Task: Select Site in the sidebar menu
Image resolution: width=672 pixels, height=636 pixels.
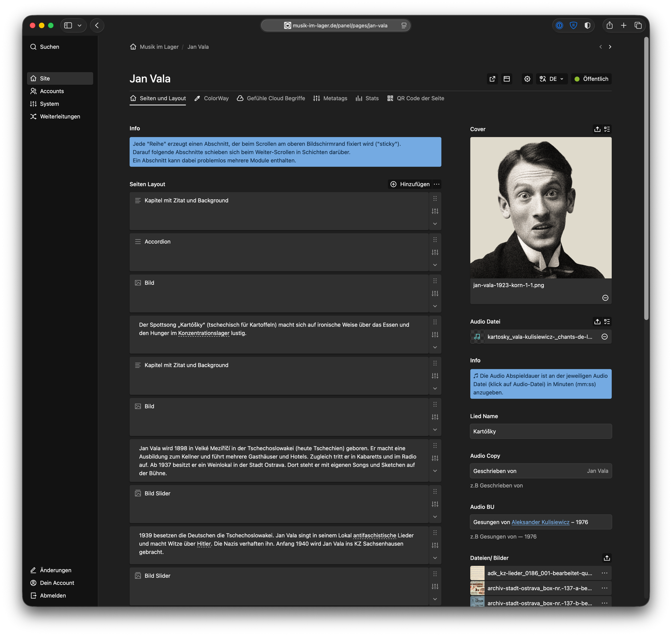Action: 60,78
